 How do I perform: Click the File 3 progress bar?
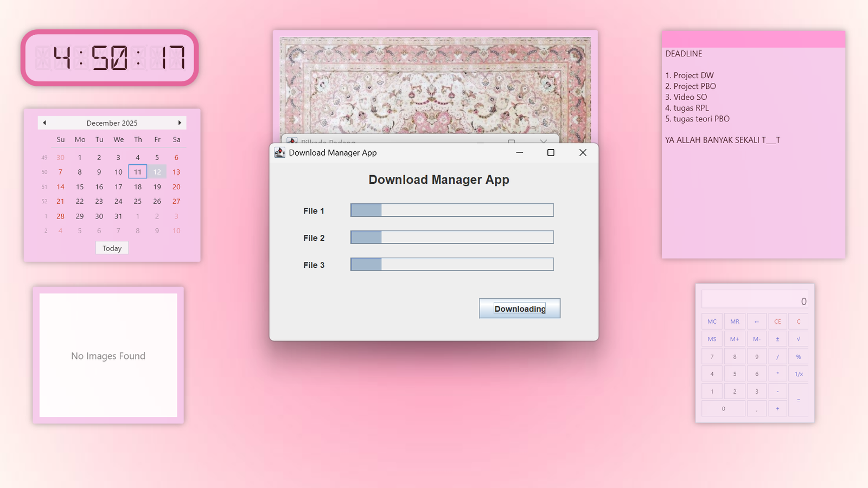pyautogui.click(x=451, y=265)
